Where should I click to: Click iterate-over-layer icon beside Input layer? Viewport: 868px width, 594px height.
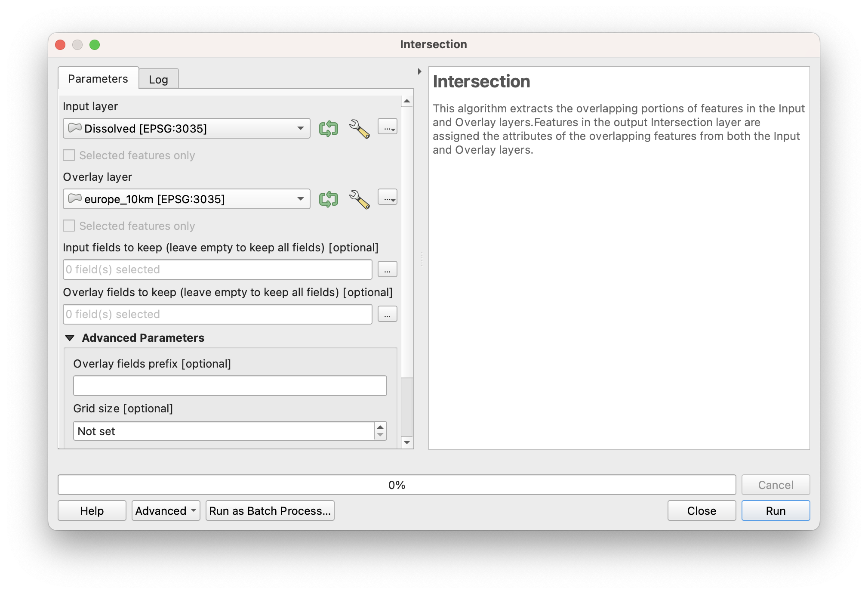[x=328, y=128]
